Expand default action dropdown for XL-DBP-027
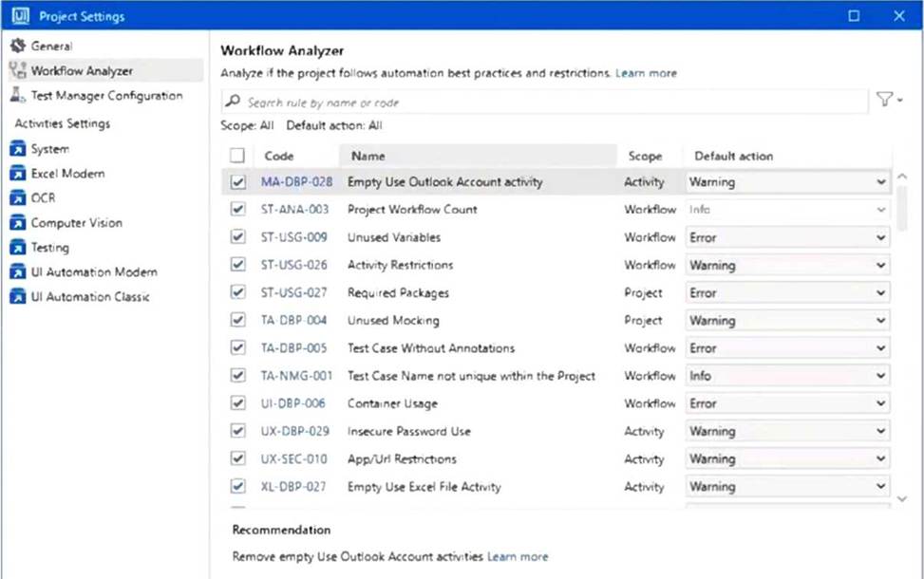Viewport: 924px width, 579px height. click(787, 487)
